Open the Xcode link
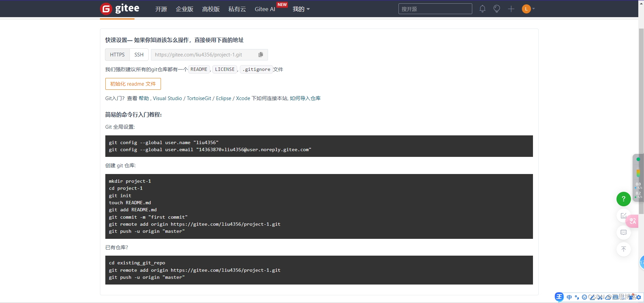 243,98
